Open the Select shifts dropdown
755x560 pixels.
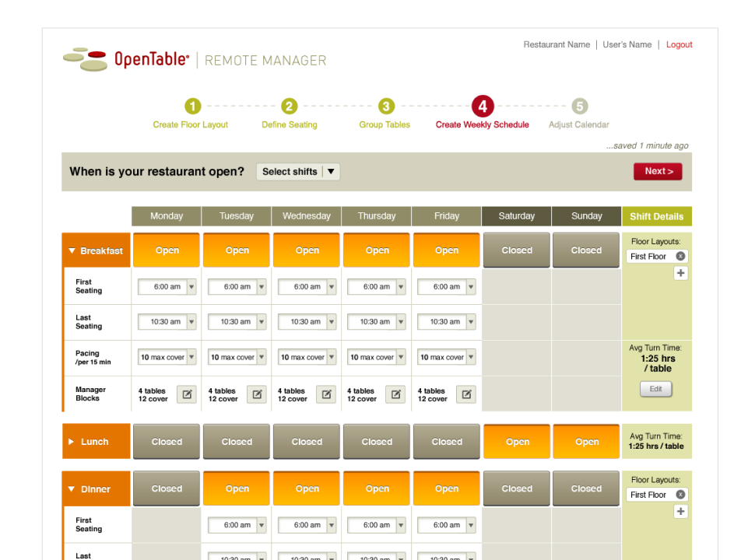pyautogui.click(x=298, y=172)
